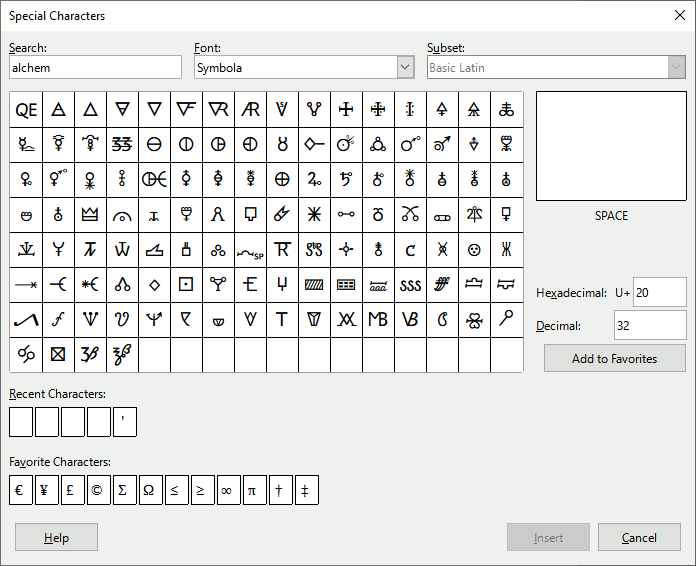
Task: Click the VB alchemical character
Action: 410,320
